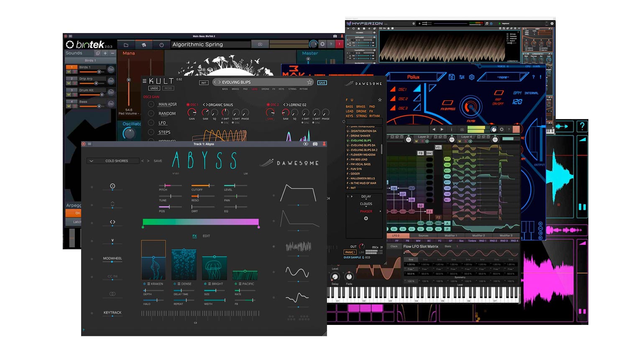Screen dimensions: 644x355
Task: Add an effect with plus icon in Kult FX list
Action: point(366,218)
